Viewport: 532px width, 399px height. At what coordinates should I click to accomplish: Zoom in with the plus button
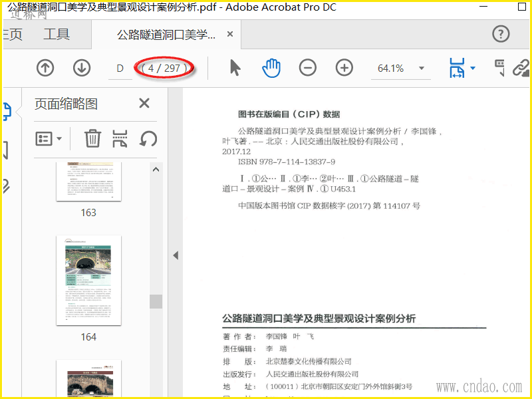tap(344, 68)
